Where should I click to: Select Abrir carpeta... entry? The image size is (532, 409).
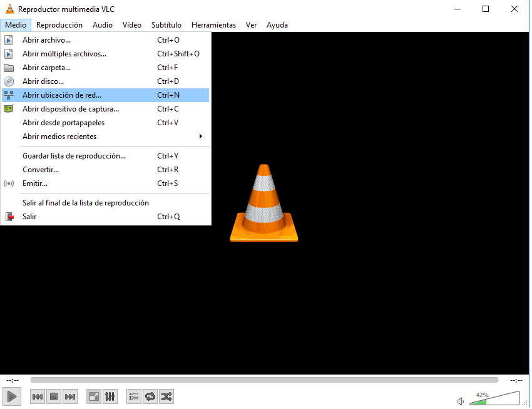[x=106, y=68]
